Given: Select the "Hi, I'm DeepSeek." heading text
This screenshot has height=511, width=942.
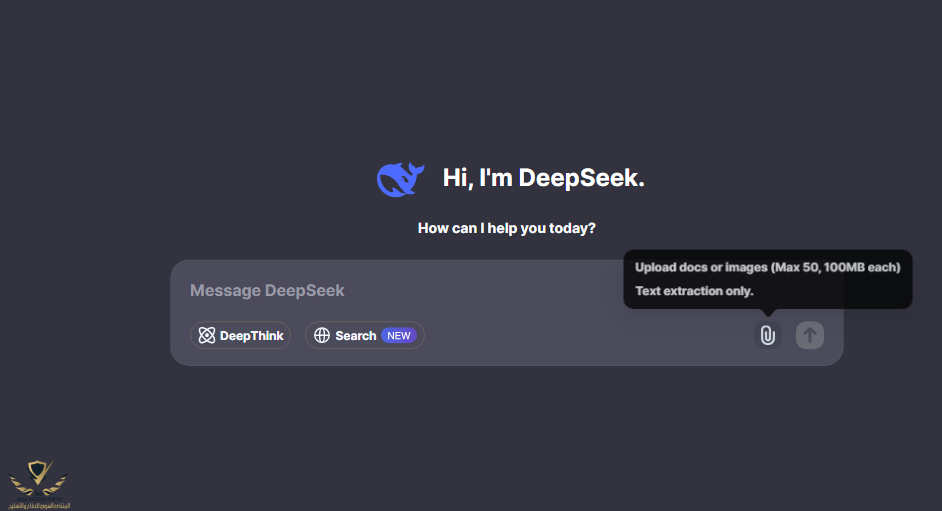Looking at the screenshot, I should coord(543,178).
